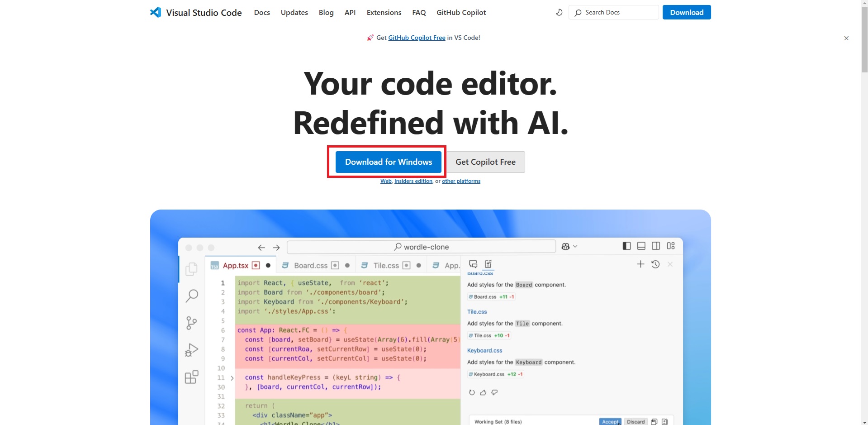Click the Download button in the header
The image size is (868, 425).
pyautogui.click(x=687, y=12)
